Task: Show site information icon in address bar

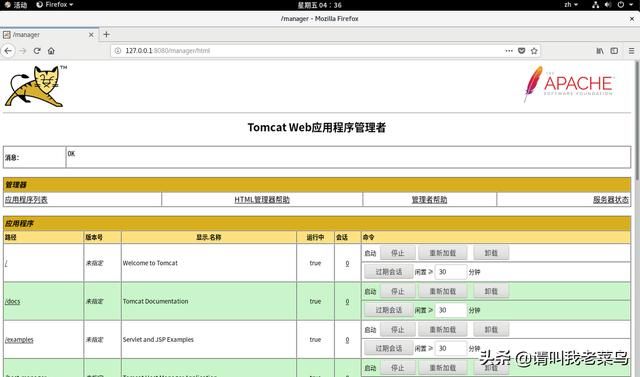Action: coord(118,51)
